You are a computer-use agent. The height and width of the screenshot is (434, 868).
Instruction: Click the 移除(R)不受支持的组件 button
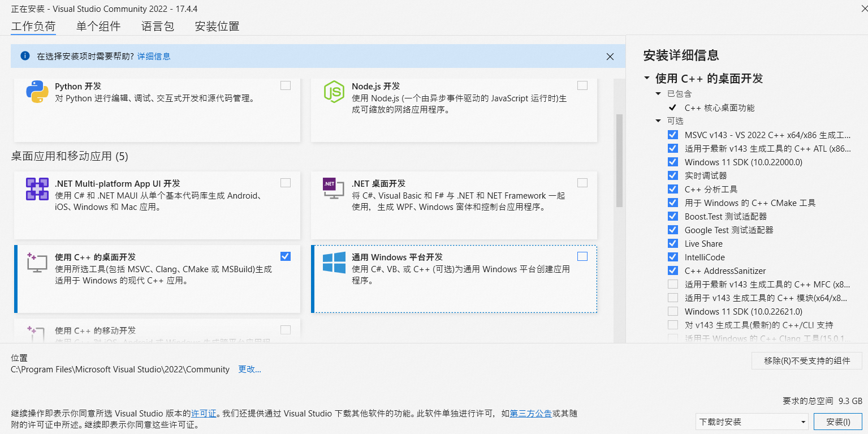coord(807,361)
